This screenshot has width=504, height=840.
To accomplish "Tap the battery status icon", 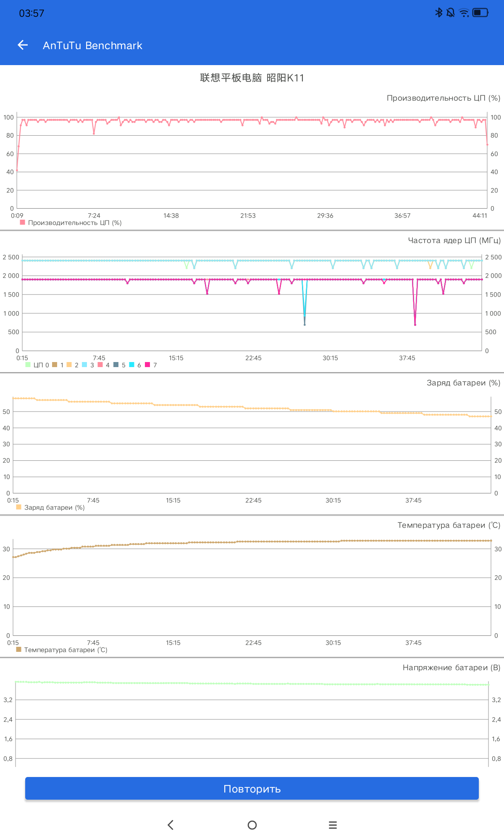I will (480, 13).
